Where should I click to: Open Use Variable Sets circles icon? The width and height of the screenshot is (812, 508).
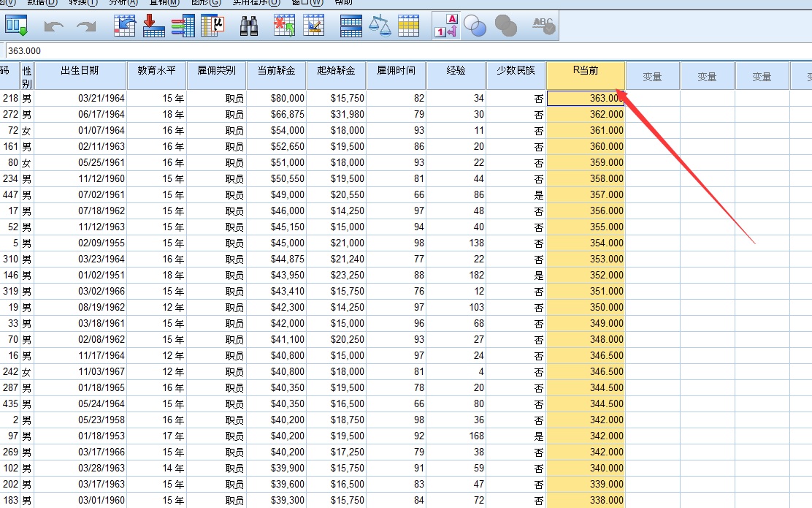(x=475, y=26)
